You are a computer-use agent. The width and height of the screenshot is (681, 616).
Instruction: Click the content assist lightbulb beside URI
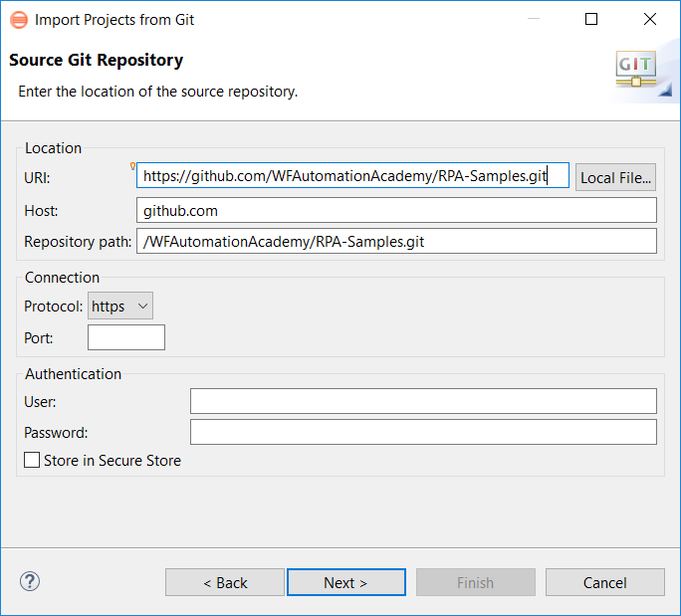(x=132, y=166)
